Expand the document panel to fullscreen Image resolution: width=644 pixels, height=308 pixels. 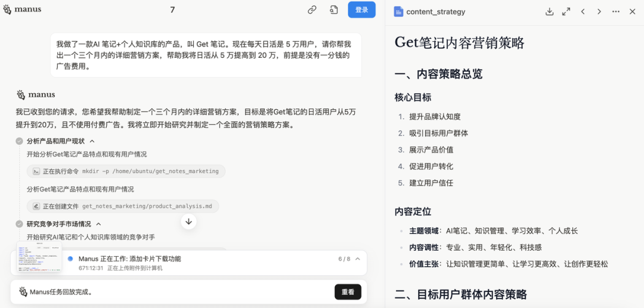click(566, 11)
